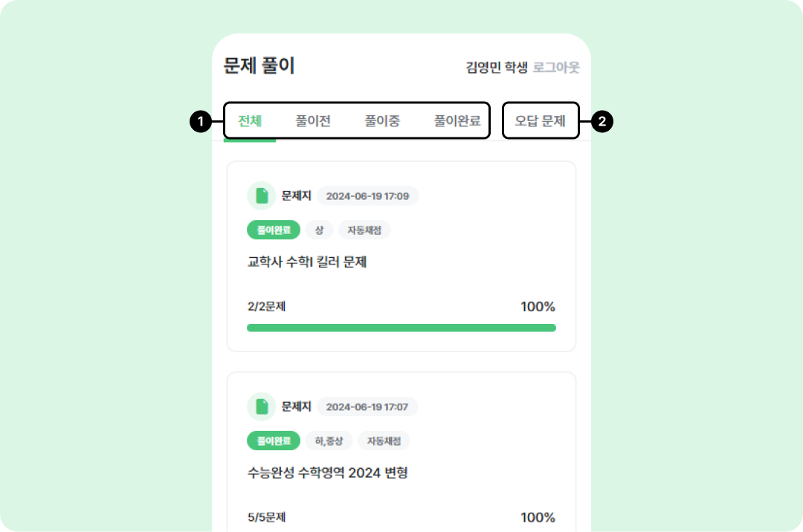Click the 풀이완료 badge on the 교학사 card

tap(274, 230)
